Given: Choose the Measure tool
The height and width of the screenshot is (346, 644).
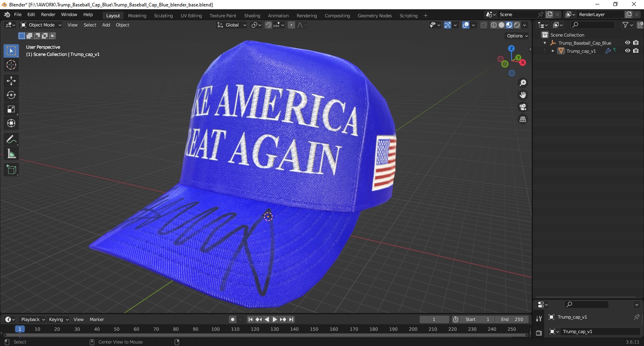Looking at the screenshot, I should click(x=11, y=154).
